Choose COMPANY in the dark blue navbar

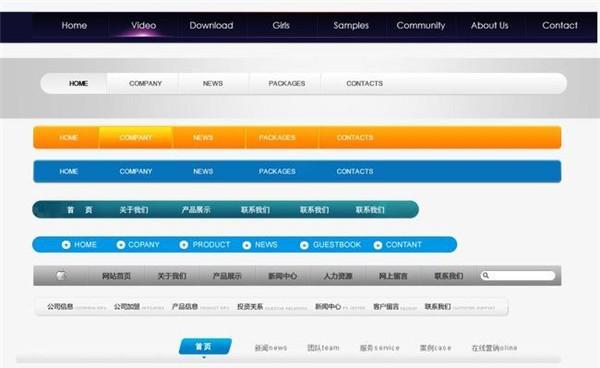coord(136,171)
